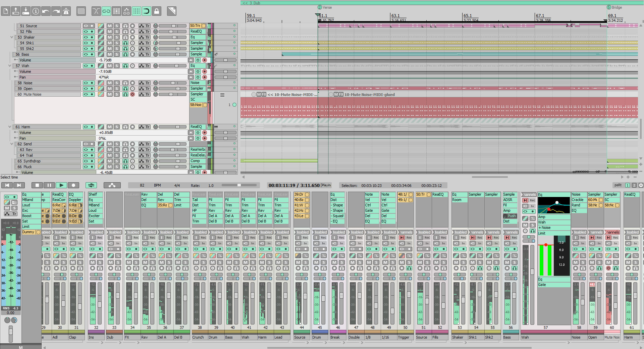Image resolution: width=644 pixels, height=349 pixels.
Task: Click the transport Play button
Action: [x=61, y=185]
